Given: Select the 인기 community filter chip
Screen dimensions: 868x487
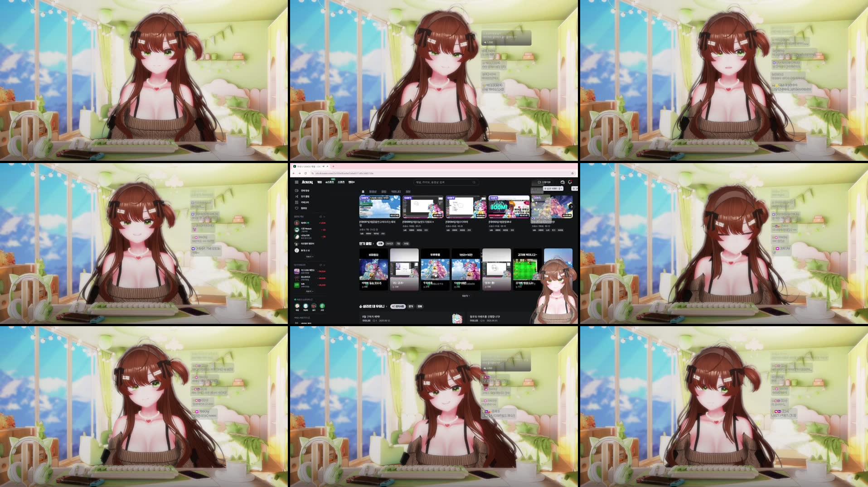Looking at the screenshot, I should [411, 306].
